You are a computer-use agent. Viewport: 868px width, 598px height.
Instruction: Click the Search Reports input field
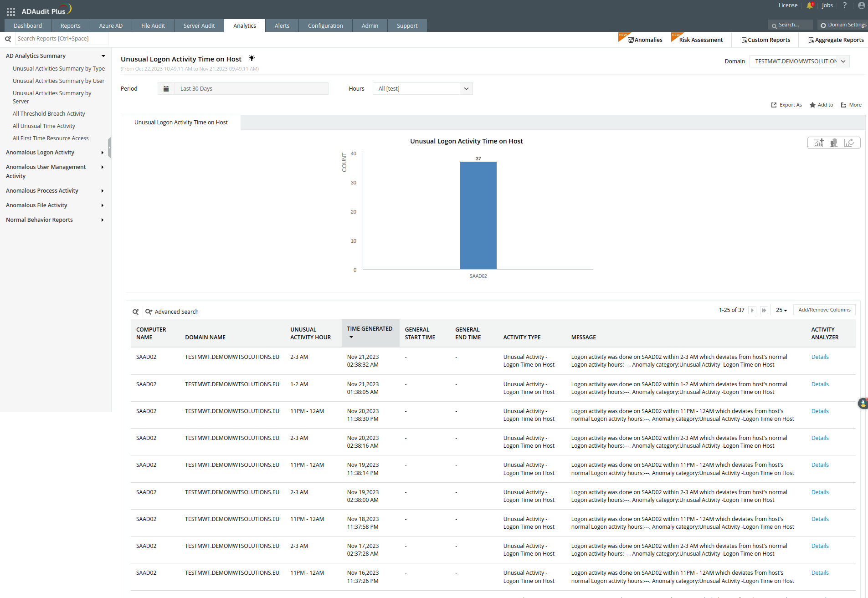point(62,39)
